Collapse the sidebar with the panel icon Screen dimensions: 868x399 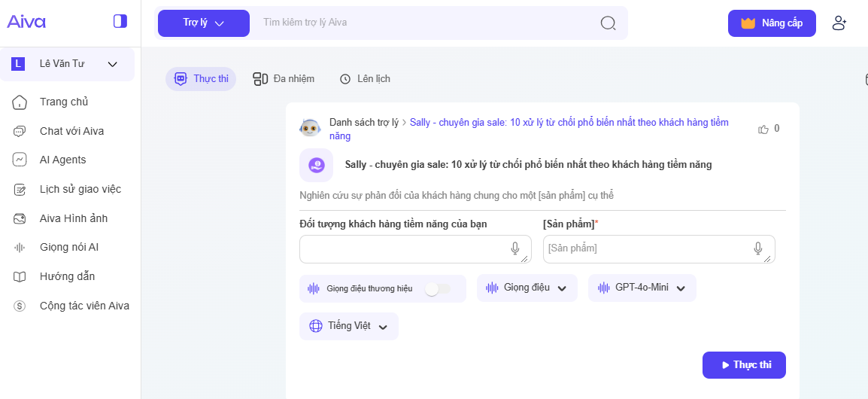click(120, 21)
